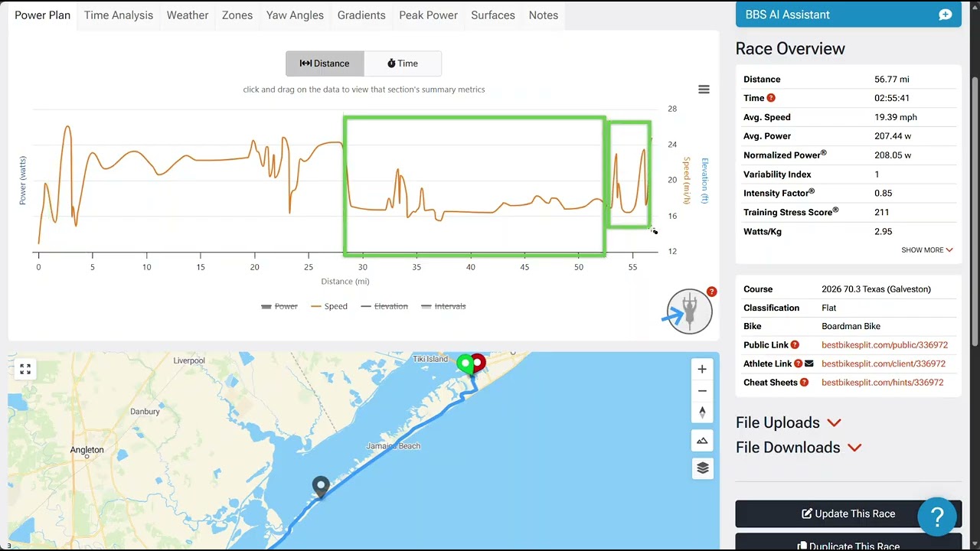Click the Jamaica Beach label on map
980x551 pixels.
click(x=393, y=446)
